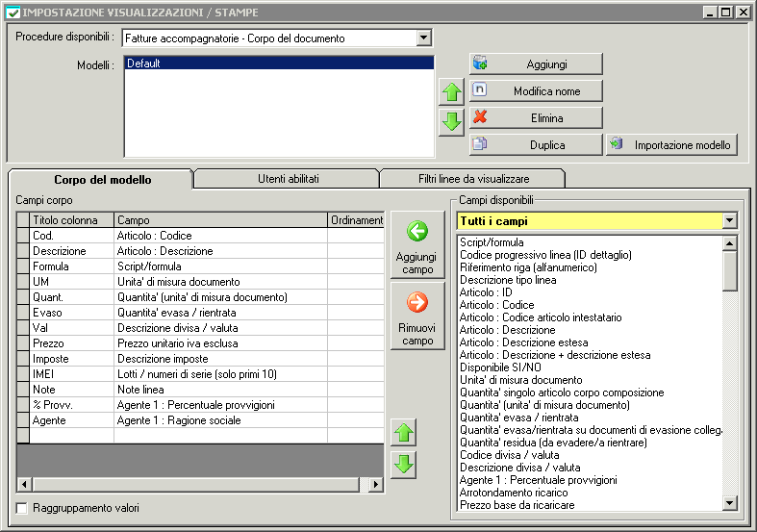Select Codice progressivo linea (ID dettaglio)
This screenshot has height=532, width=757.
(590, 255)
